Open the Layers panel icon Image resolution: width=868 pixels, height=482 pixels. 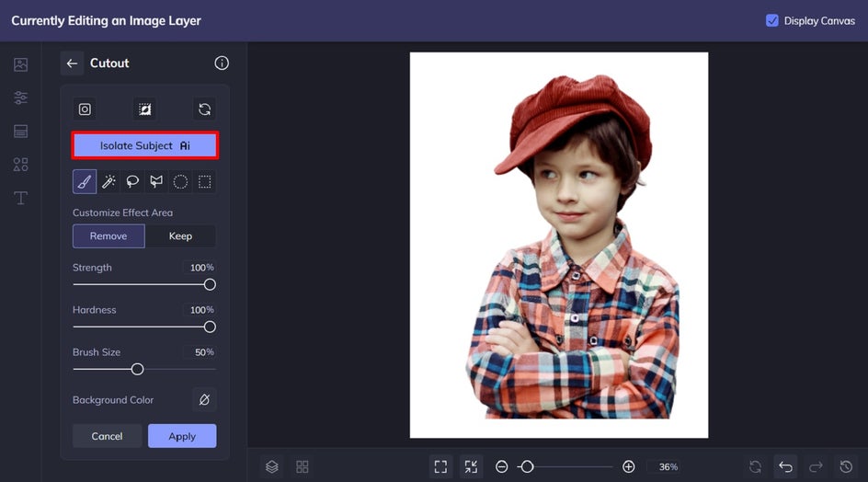[272, 466]
